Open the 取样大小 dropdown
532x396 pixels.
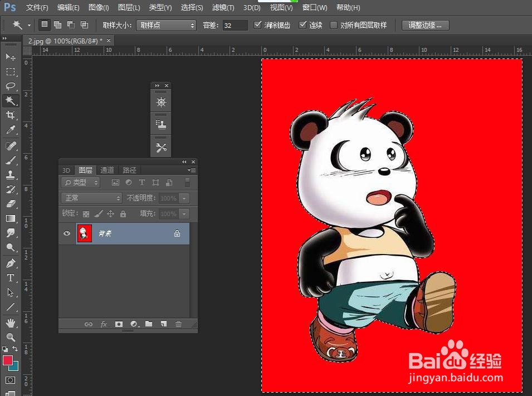tap(166, 25)
